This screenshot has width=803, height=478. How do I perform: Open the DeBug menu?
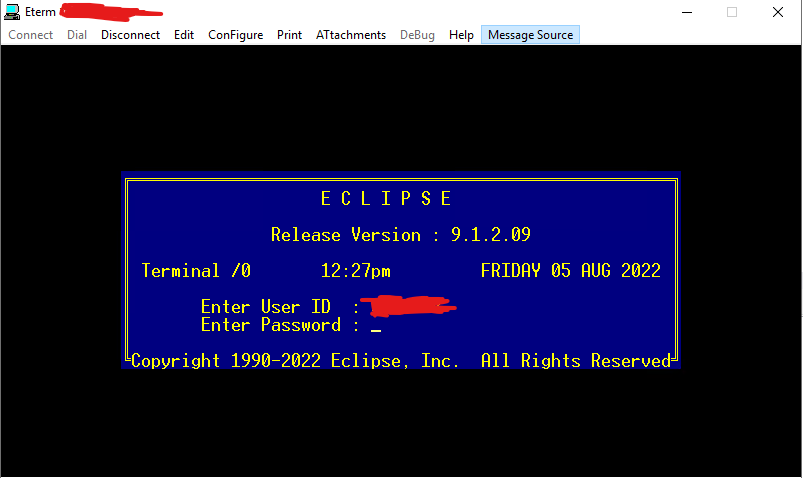pyautogui.click(x=417, y=35)
